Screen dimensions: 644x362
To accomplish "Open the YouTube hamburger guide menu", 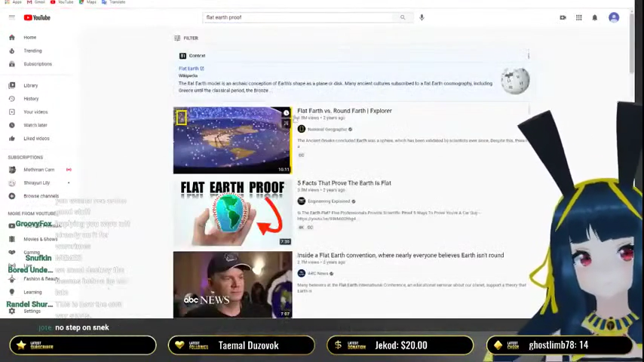I will [x=11, y=17].
